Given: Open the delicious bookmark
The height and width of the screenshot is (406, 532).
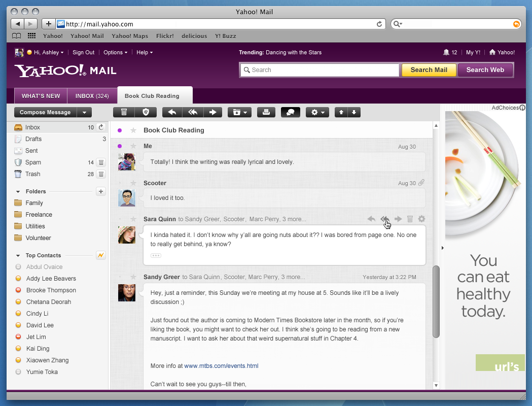Looking at the screenshot, I should tap(194, 36).
